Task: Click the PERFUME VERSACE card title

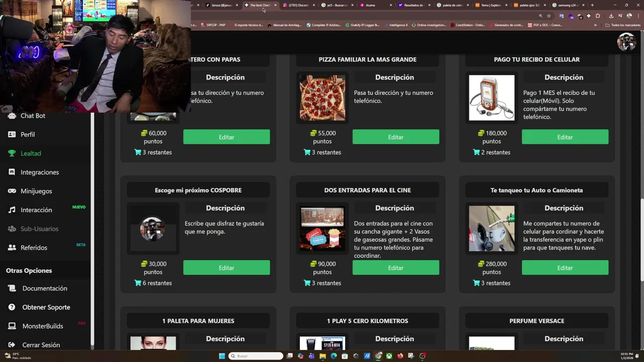Action: [x=537, y=321]
